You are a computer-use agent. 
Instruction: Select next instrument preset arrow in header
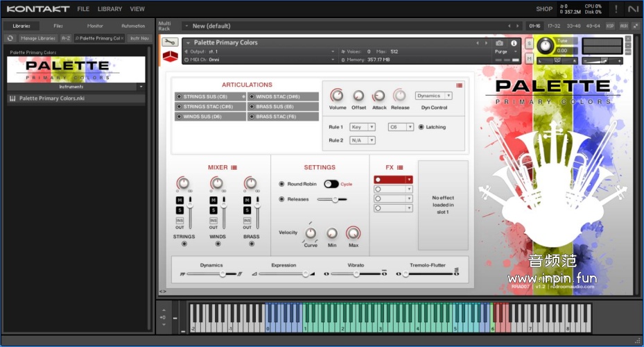point(486,43)
